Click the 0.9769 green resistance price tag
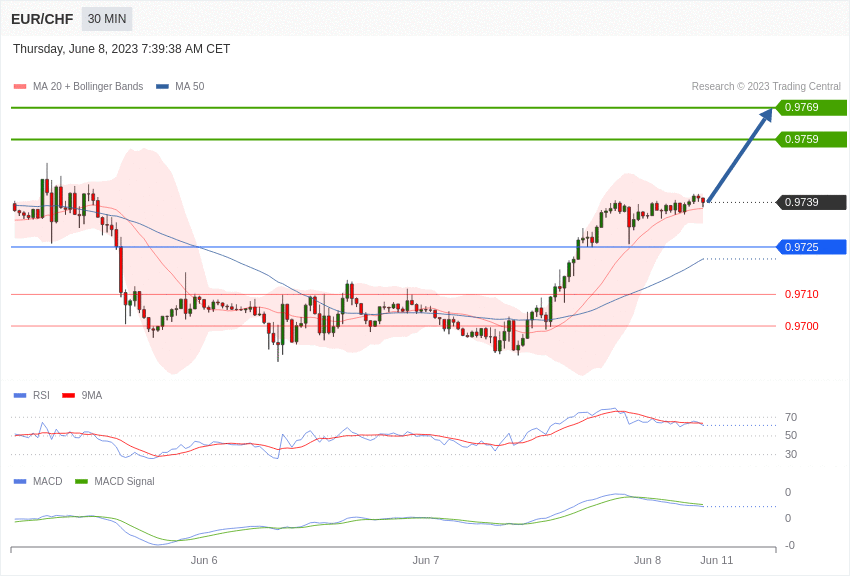850x576 pixels. click(811, 107)
